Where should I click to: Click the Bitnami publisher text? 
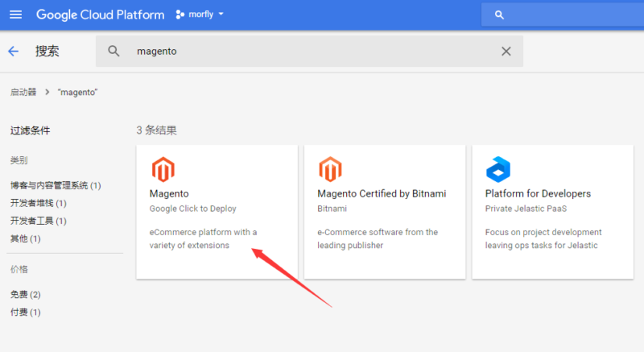(332, 209)
